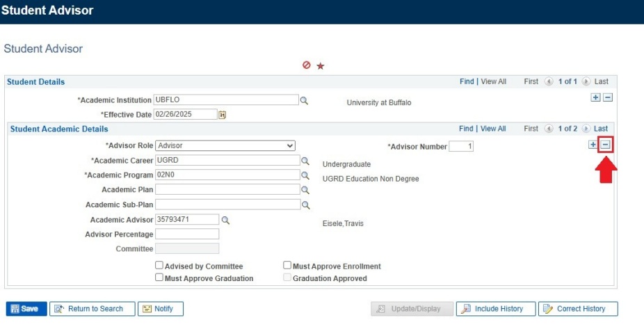This screenshot has height=327, width=644.
Task: Enable Advised by Committee checkbox
Action: click(x=159, y=265)
